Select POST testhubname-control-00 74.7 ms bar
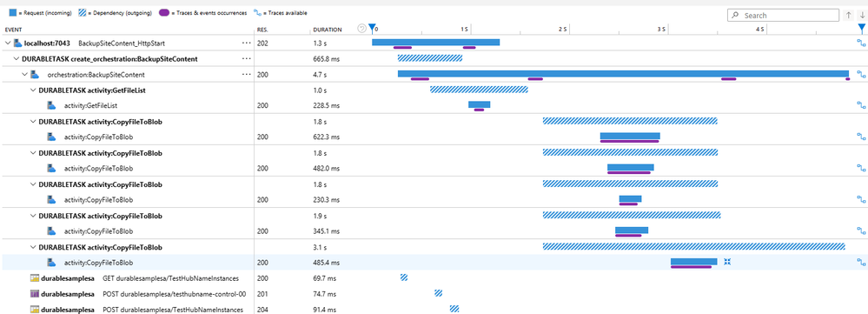Screen dimensions: 868x314 point(439,293)
